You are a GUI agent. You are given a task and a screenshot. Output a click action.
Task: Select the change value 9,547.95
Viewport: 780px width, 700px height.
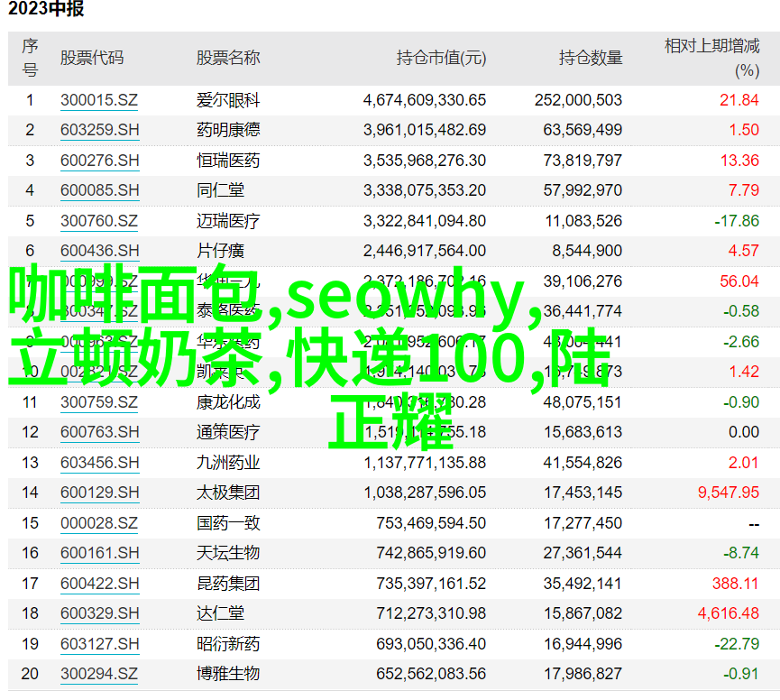coord(729,493)
